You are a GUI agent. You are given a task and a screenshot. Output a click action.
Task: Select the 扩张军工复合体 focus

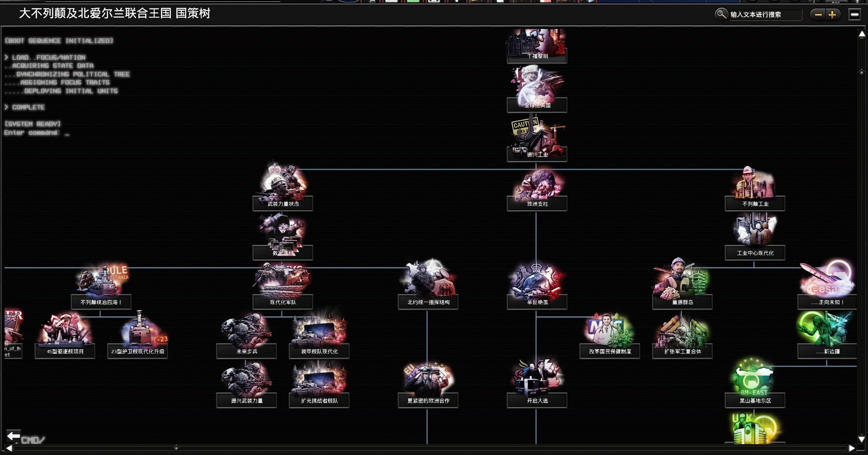[x=682, y=336]
